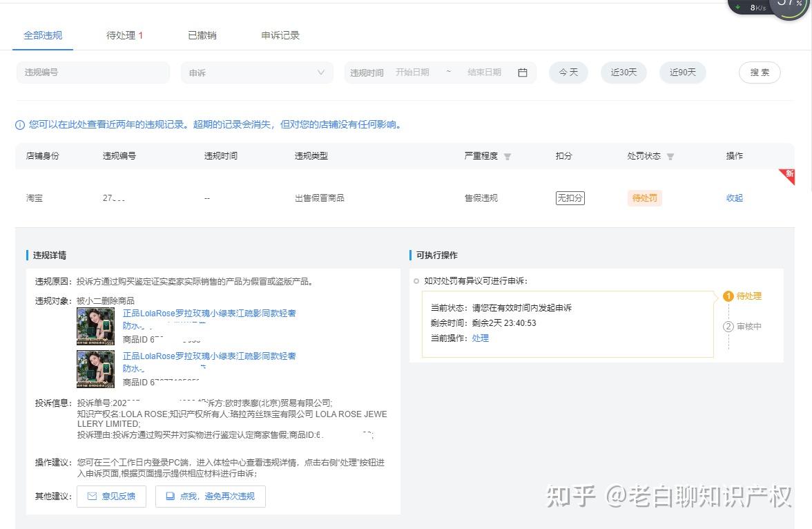
Task: Click the 审核中 step indicator
Action: tap(742, 327)
